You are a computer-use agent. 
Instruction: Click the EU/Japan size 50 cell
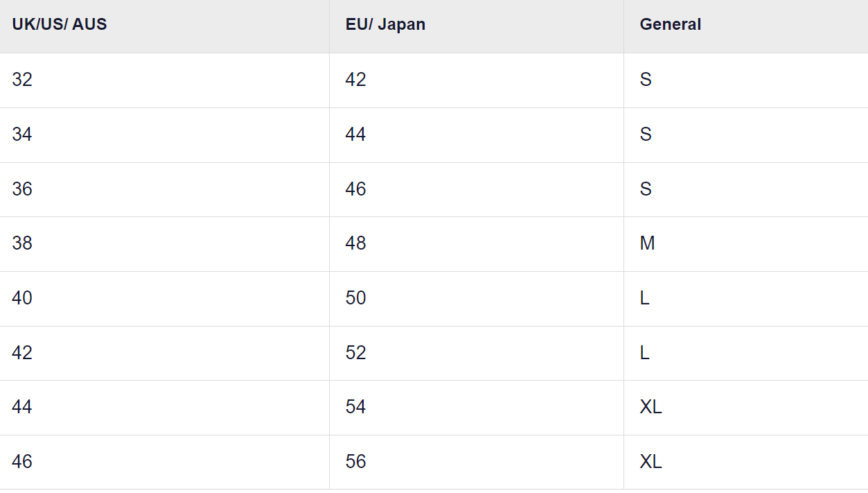(355, 298)
